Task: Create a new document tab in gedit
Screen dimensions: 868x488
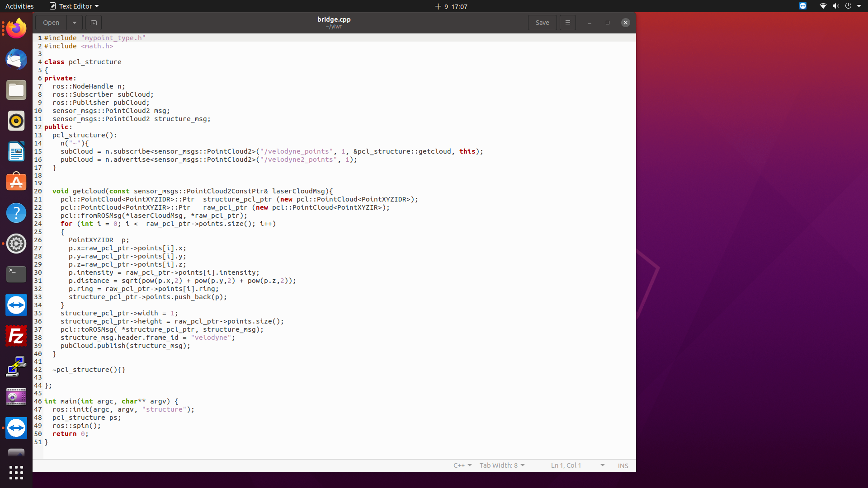Action: tap(93, 23)
